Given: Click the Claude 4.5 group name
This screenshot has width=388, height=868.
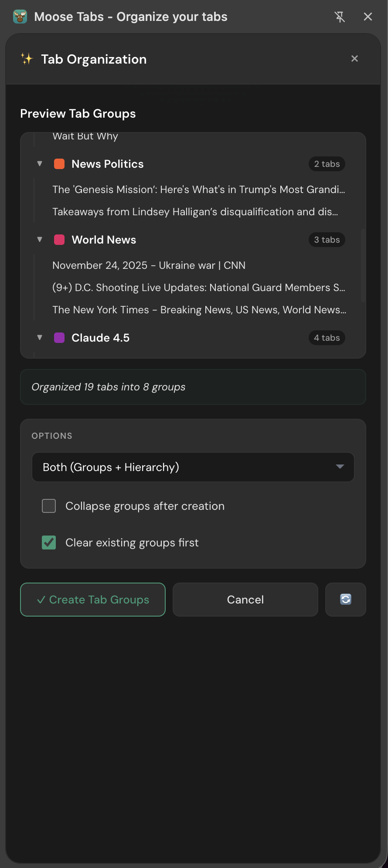Looking at the screenshot, I should (x=101, y=338).
